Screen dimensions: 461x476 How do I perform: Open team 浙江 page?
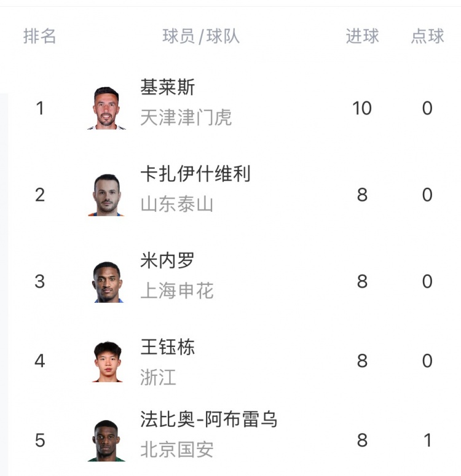pyautogui.click(x=158, y=377)
